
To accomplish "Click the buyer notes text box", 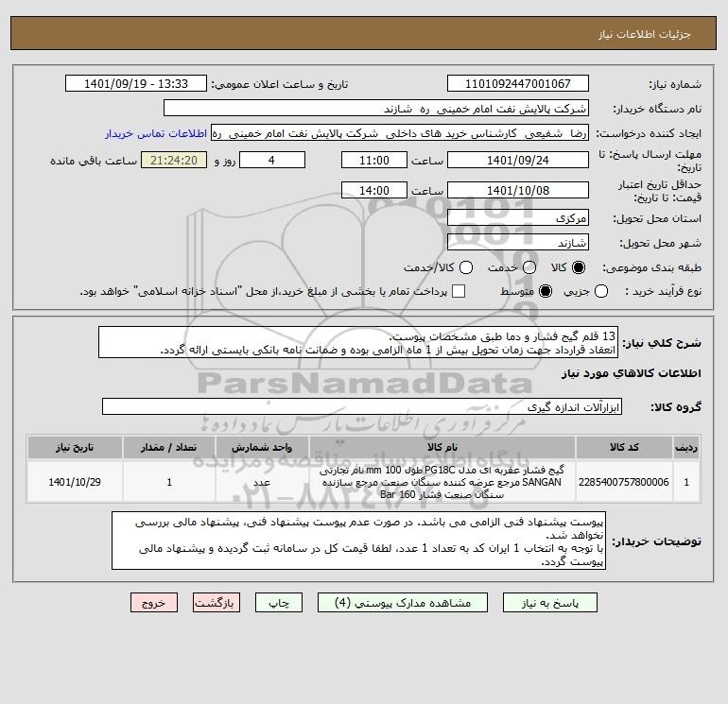I will [x=358, y=541].
